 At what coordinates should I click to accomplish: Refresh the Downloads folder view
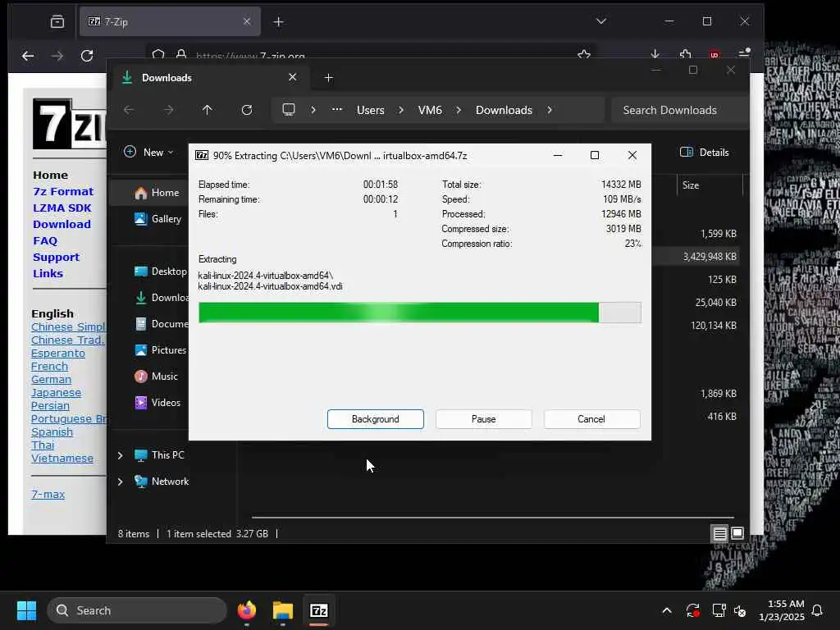pos(246,110)
